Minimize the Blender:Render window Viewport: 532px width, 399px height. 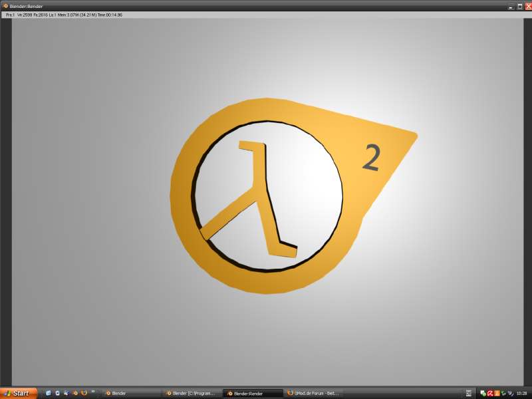pyautogui.click(x=511, y=6)
